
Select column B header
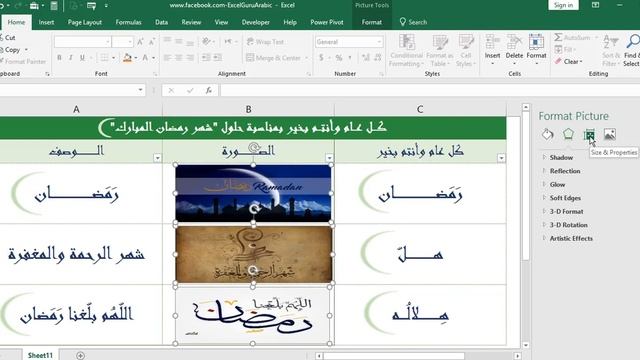pos(248,109)
